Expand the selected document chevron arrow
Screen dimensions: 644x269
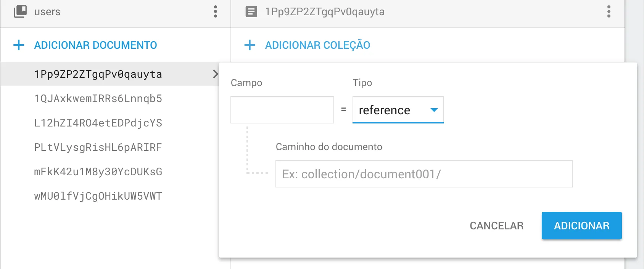pyautogui.click(x=215, y=74)
